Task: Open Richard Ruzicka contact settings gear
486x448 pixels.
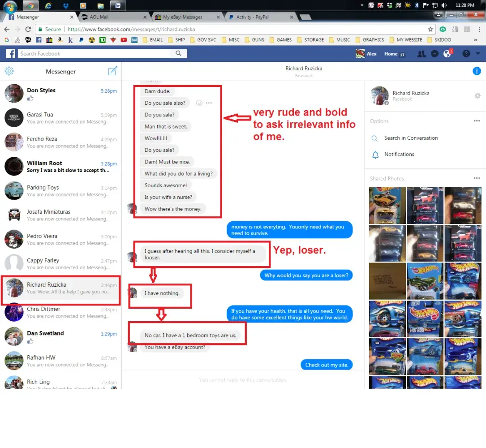Action: [477, 96]
